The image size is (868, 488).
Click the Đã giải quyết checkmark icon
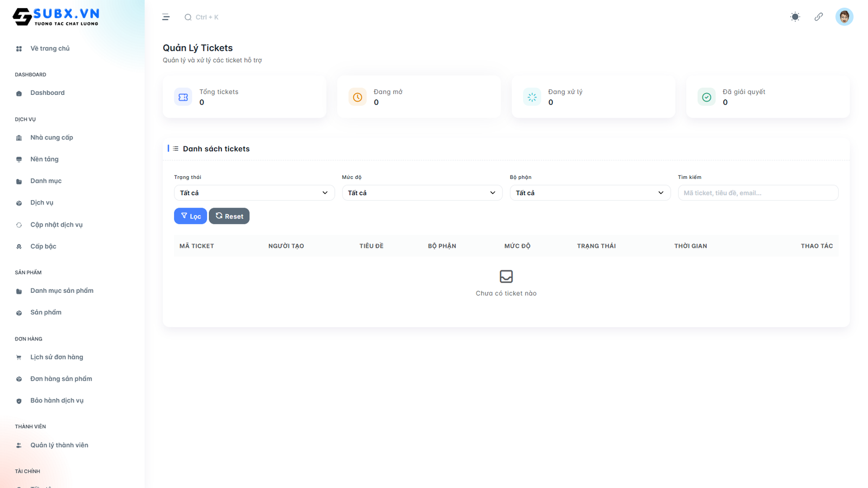[x=706, y=97]
